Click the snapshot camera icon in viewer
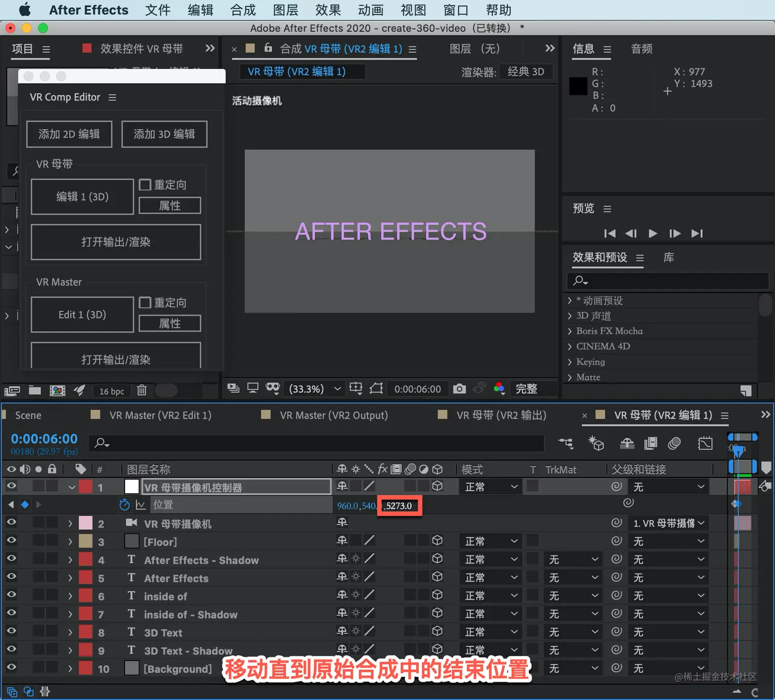775x700 pixels. (x=459, y=389)
